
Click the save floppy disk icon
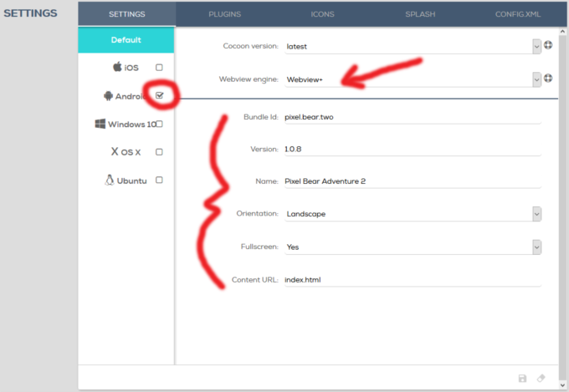pos(523,379)
